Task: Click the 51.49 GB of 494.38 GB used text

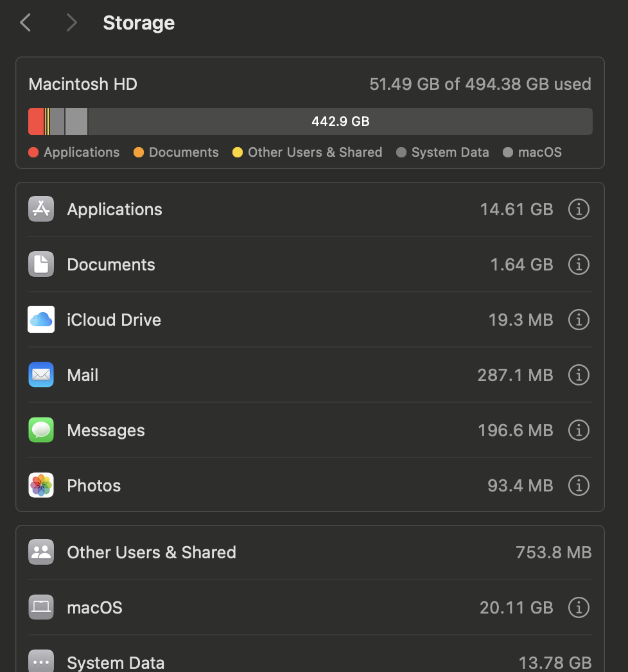Action: coord(480,84)
